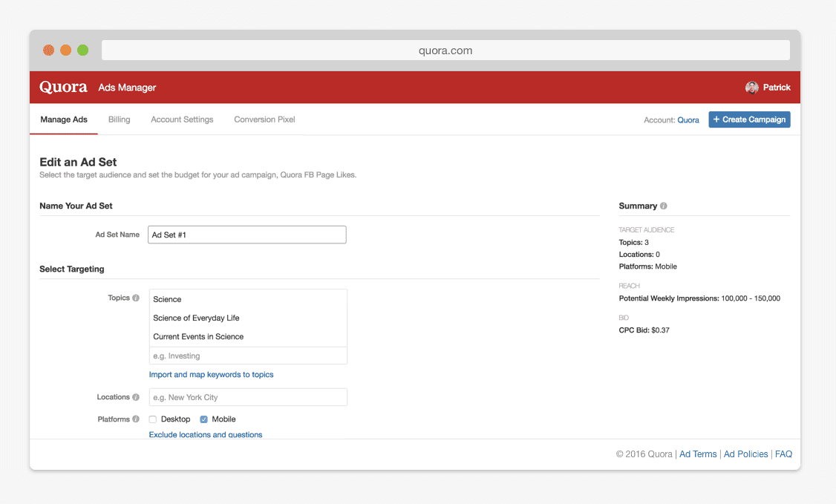Image resolution: width=836 pixels, height=504 pixels.
Task: Click info icon beside Locations label
Action: pos(136,398)
